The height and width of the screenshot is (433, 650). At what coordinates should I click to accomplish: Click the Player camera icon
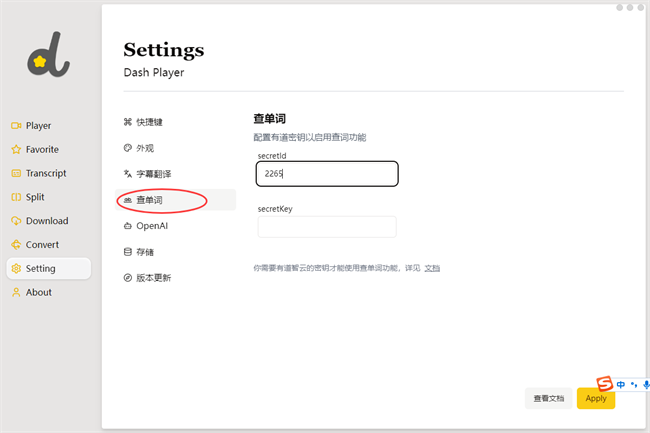tap(16, 126)
